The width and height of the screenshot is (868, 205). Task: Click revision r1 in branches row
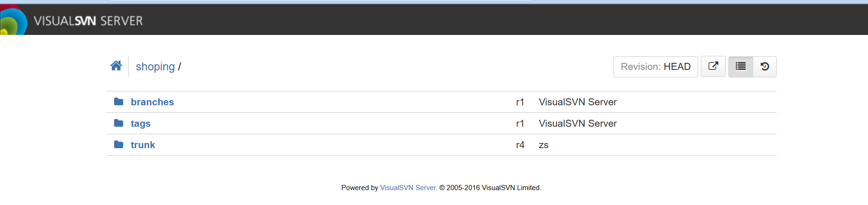click(520, 102)
